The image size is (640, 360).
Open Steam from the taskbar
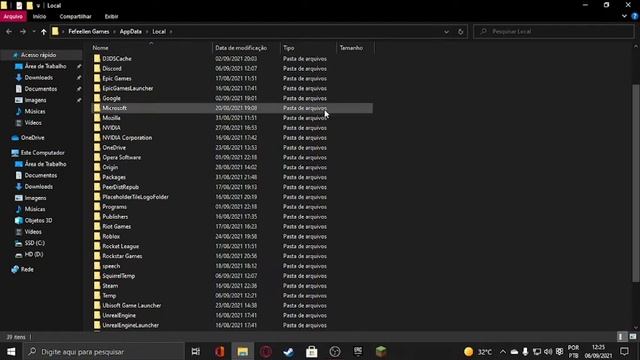coord(289,351)
